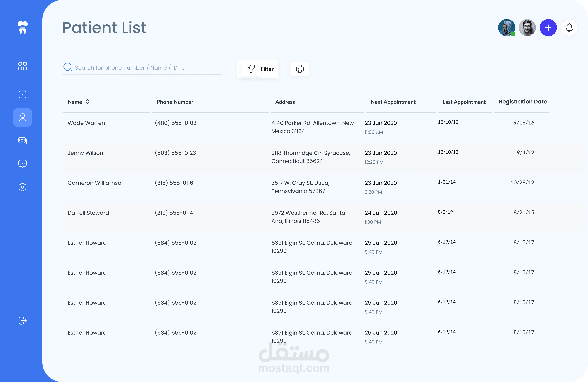The image size is (588, 382).
Task: Open the chat messages icon
Action: [22, 164]
